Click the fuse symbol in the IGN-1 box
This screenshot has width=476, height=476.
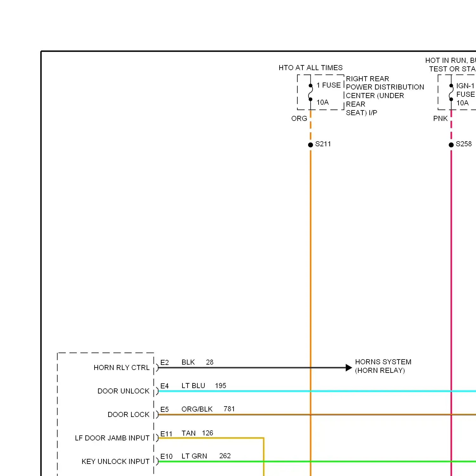451,92
